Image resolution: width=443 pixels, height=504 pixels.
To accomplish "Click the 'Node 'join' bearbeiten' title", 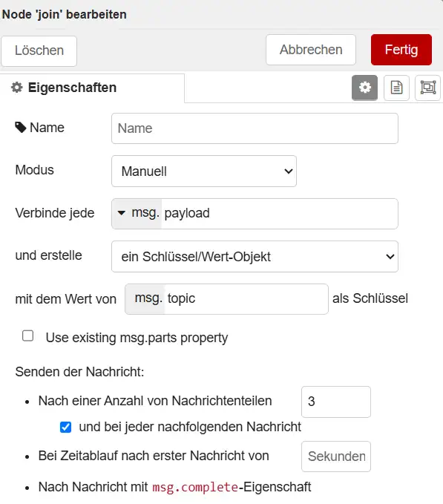I will 65,14.
